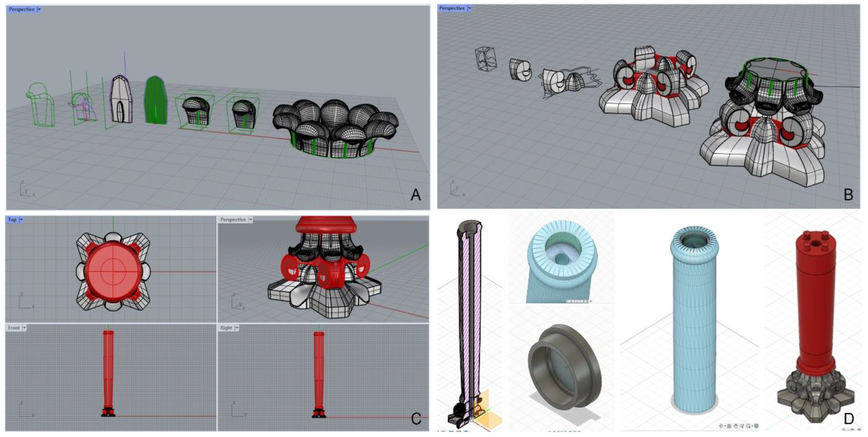Click the Right viewport title label
The width and height of the screenshot is (868, 437).
coord(226,328)
